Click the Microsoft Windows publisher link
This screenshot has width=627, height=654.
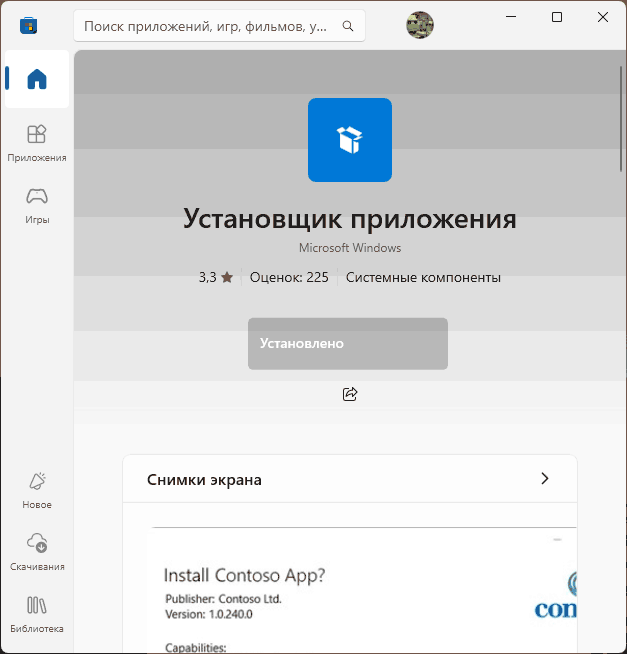350,248
